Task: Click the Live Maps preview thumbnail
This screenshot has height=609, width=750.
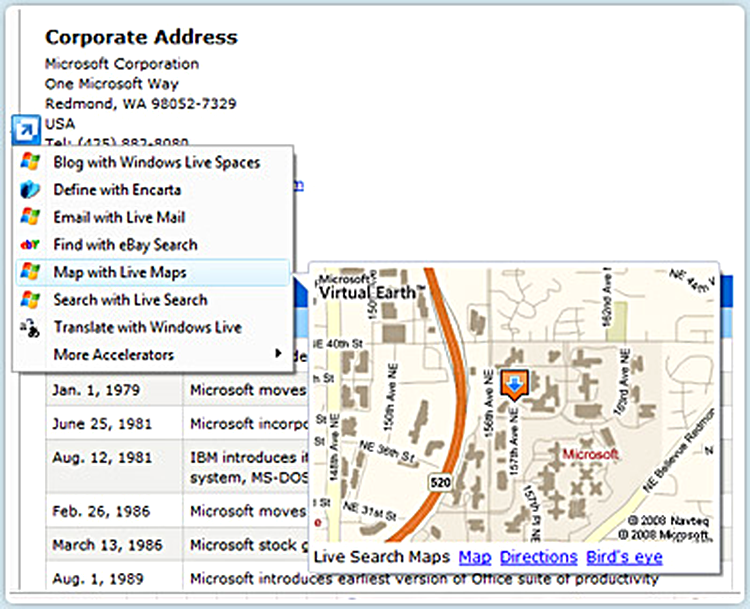Action: [514, 405]
